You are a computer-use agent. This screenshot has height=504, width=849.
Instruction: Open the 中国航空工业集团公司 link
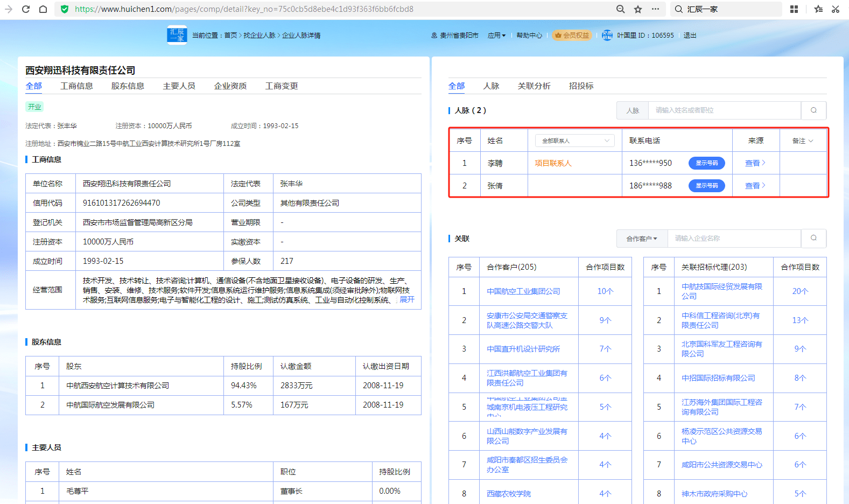[523, 291]
